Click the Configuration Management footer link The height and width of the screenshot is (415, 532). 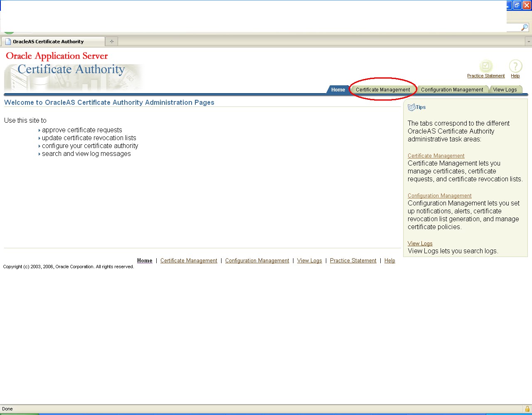tap(257, 261)
